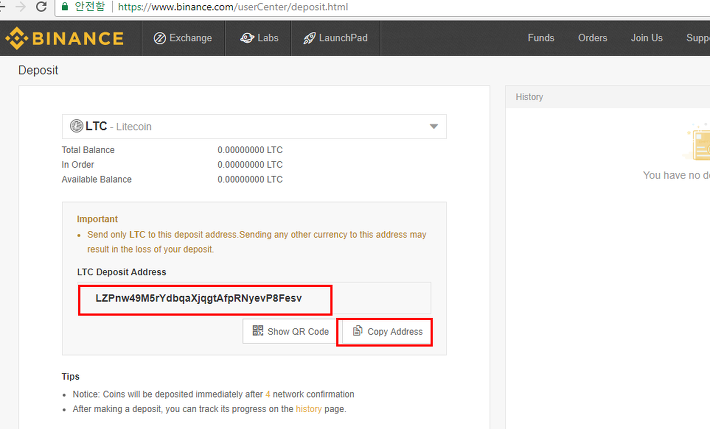Click the Show QR Code button
This screenshot has height=429, width=710.
[x=290, y=332]
